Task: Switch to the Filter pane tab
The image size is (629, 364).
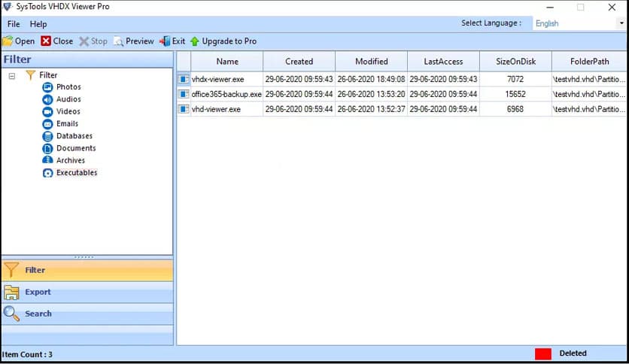Action: (87, 270)
